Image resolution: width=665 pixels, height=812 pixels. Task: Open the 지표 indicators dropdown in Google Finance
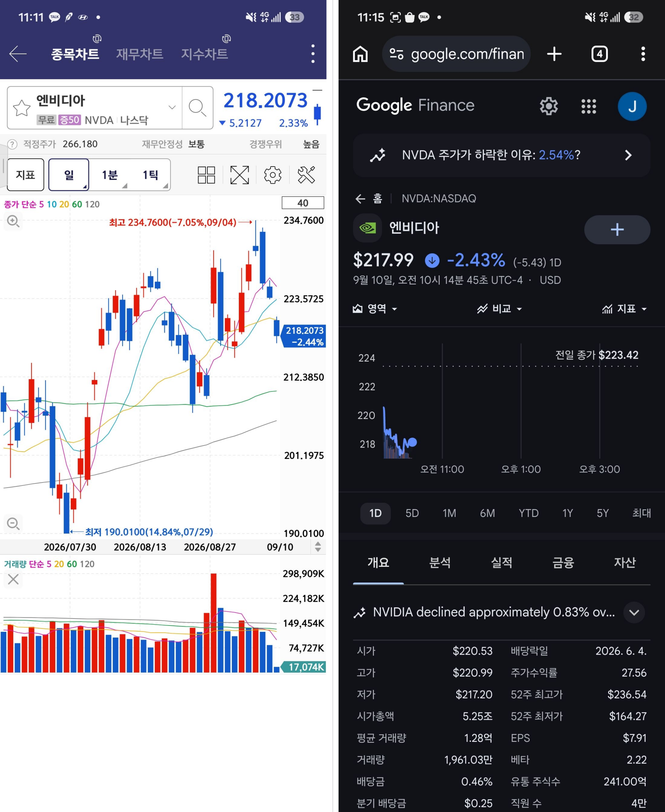tap(624, 309)
